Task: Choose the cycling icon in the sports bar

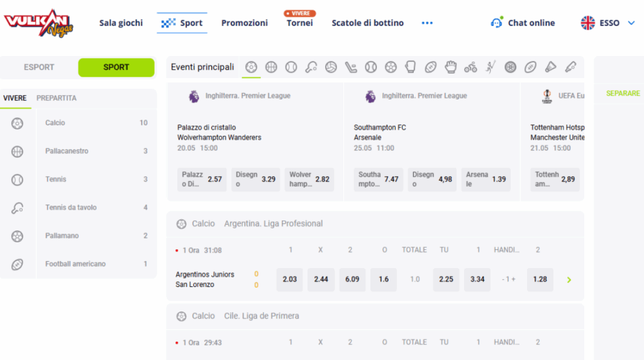Action: 470,67
